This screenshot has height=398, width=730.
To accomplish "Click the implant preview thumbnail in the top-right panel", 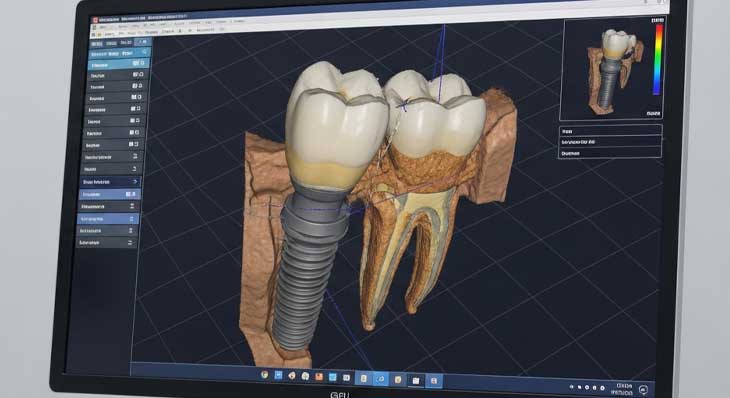I will tap(615, 70).
